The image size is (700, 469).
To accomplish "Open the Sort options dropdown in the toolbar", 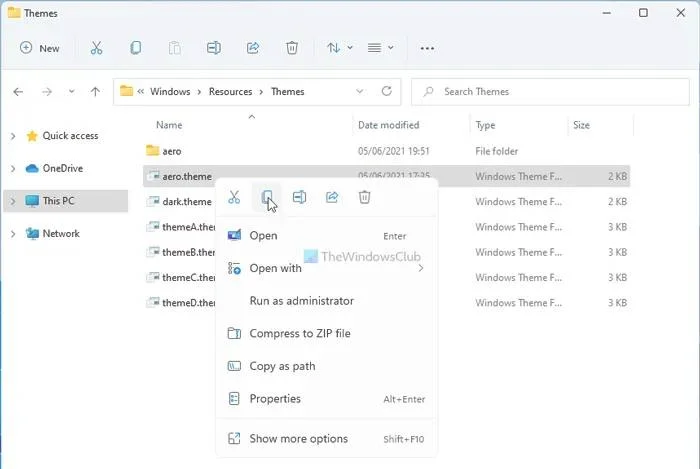I will pyautogui.click(x=339, y=48).
